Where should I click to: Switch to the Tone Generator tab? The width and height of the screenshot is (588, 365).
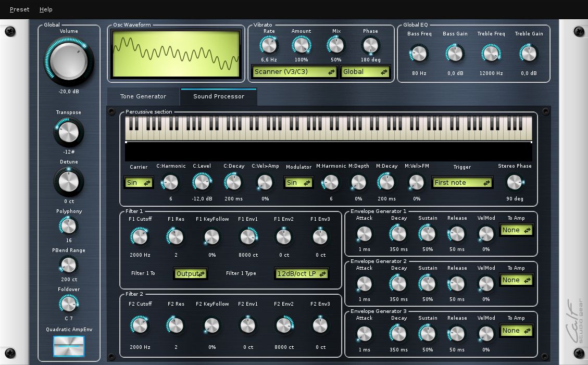tap(143, 96)
